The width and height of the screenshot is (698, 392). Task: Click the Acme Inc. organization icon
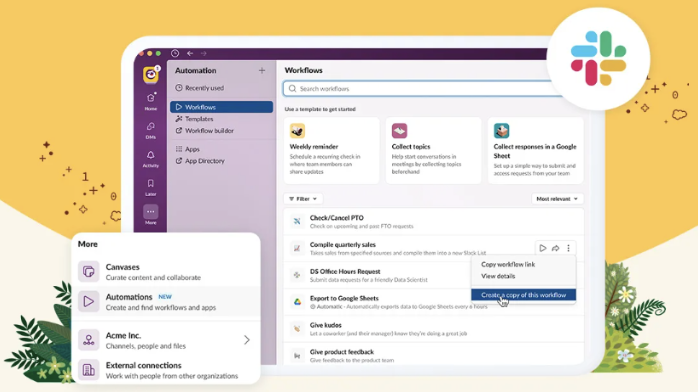89,340
